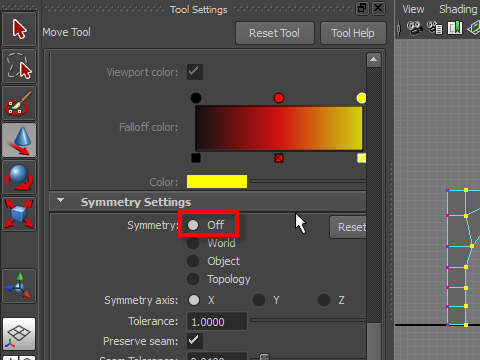Select the Move tool cone icon

point(19,140)
